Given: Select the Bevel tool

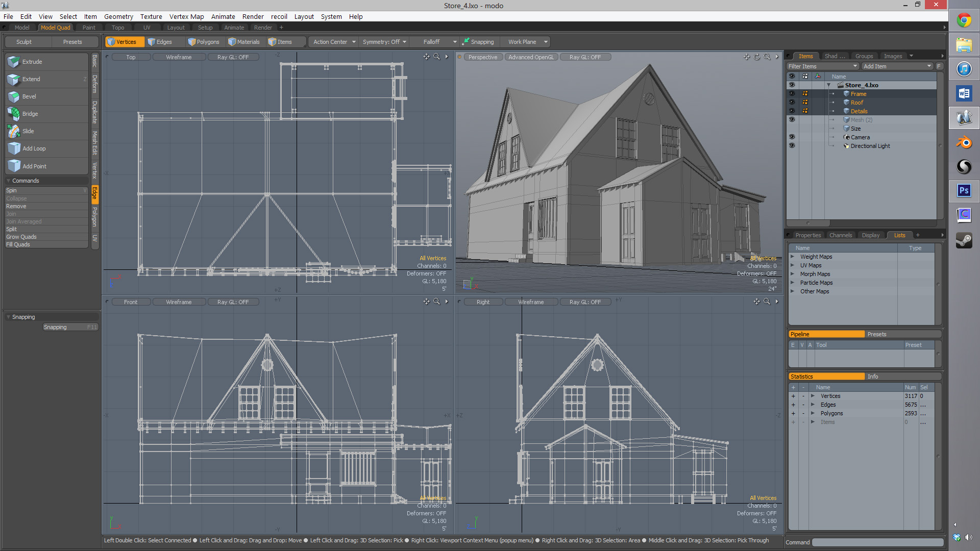Looking at the screenshot, I should [x=29, y=96].
